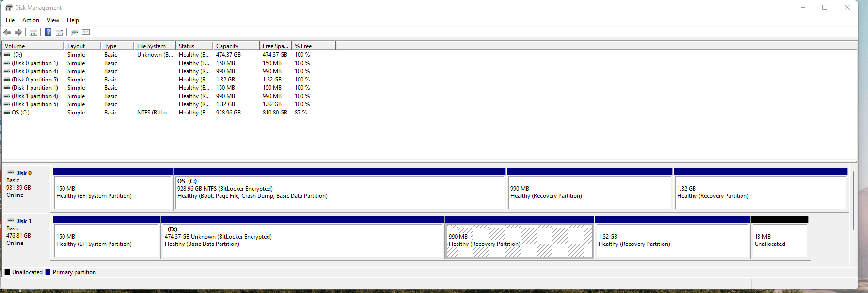
Task: Click the 810.80 GB free space cell
Action: click(x=275, y=113)
